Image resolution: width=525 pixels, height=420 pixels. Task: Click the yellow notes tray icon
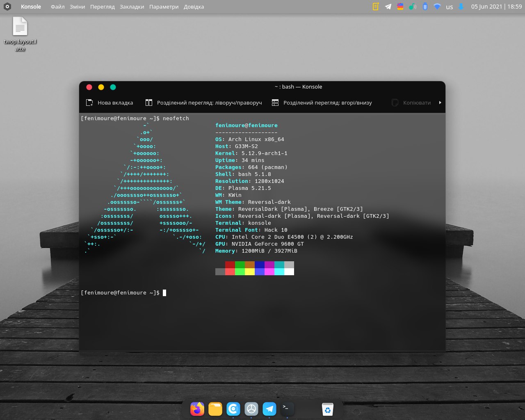pyautogui.click(x=376, y=7)
